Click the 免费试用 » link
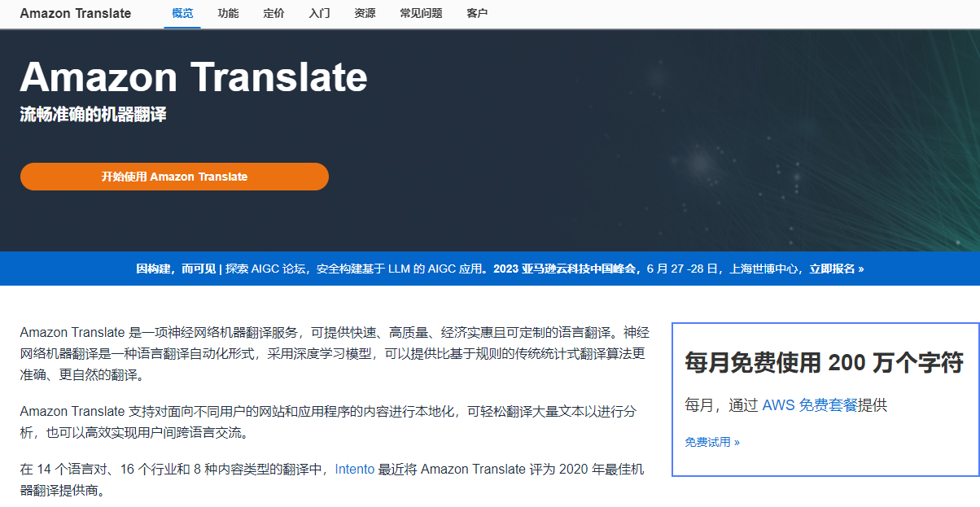The width and height of the screenshot is (980, 507). click(x=712, y=443)
